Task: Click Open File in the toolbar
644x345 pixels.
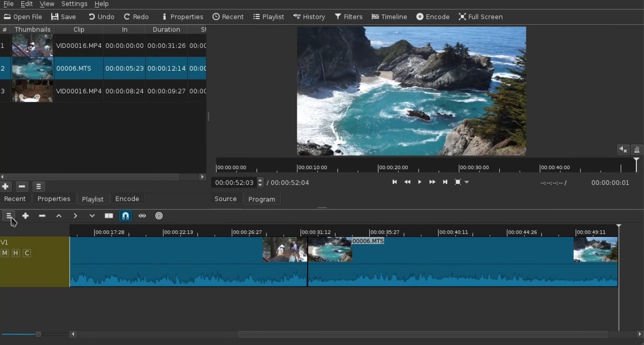Action: pyautogui.click(x=23, y=17)
